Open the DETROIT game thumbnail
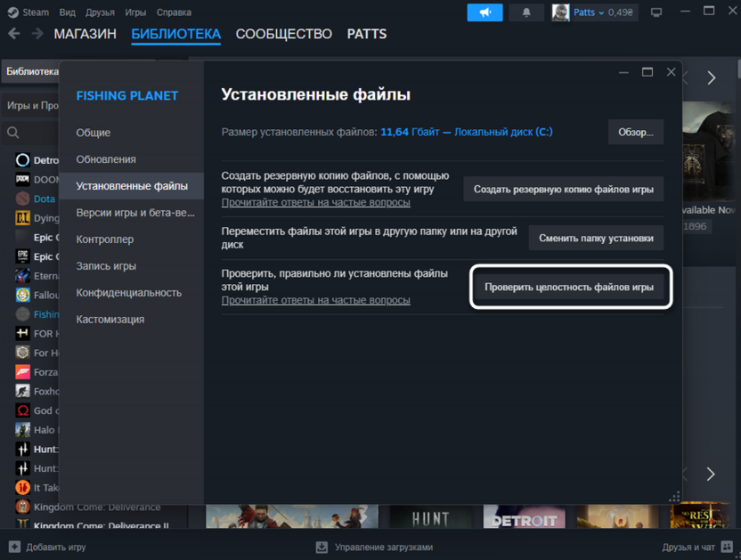 tap(524, 516)
